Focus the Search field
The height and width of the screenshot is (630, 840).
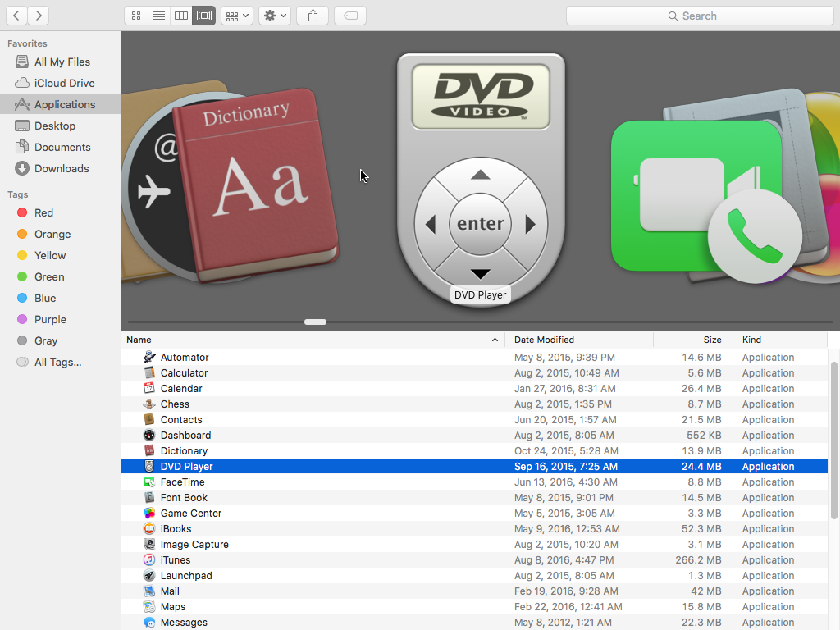coord(700,16)
